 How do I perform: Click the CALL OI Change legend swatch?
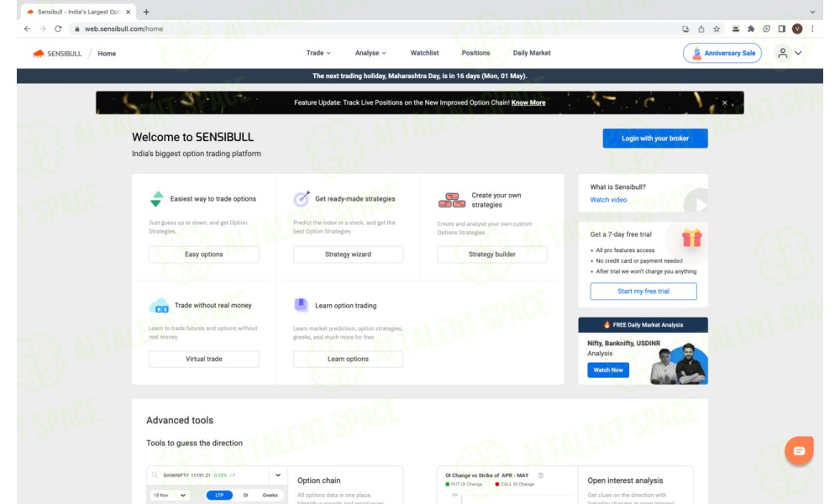[497, 484]
